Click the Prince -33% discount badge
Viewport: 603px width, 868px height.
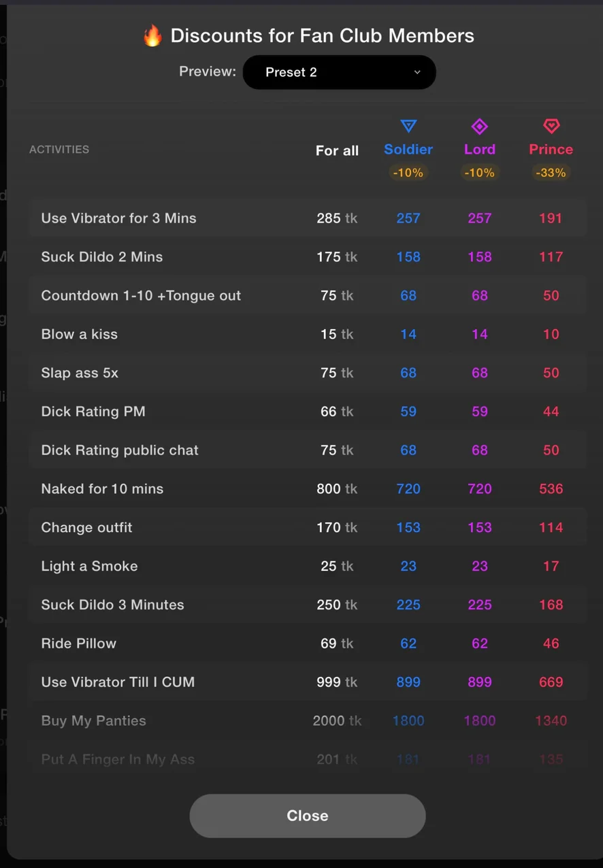coord(551,173)
